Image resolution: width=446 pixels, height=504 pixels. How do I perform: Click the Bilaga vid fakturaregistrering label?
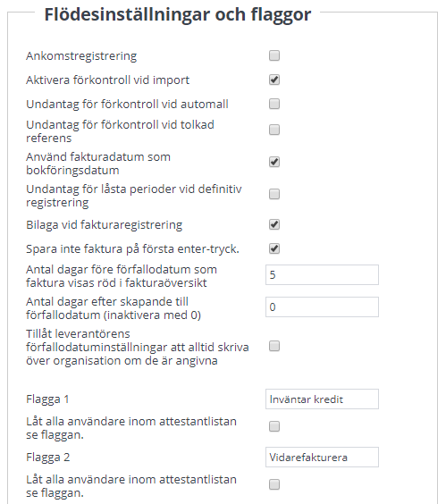105,225
